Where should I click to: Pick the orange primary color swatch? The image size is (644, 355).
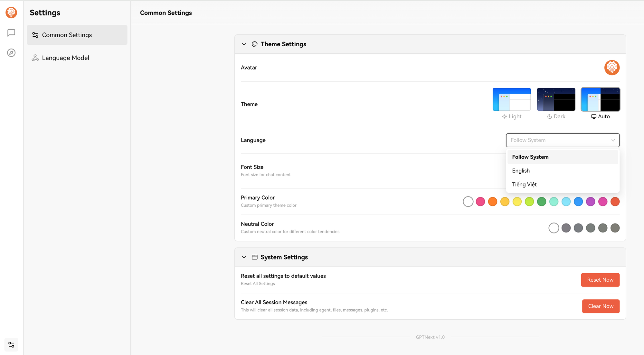pyautogui.click(x=493, y=202)
